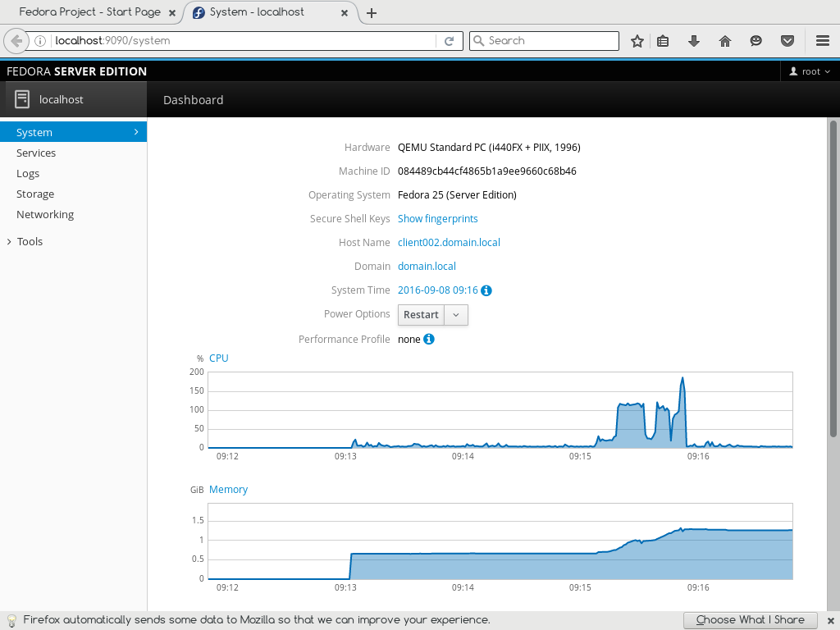
Task: Open the Hello chat smiley icon
Action: click(756, 41)
